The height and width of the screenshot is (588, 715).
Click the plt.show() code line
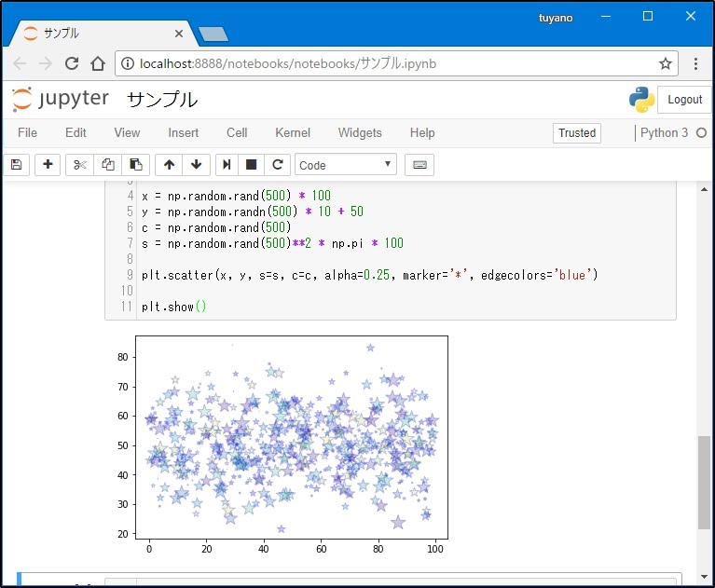(x=173, y=307)
